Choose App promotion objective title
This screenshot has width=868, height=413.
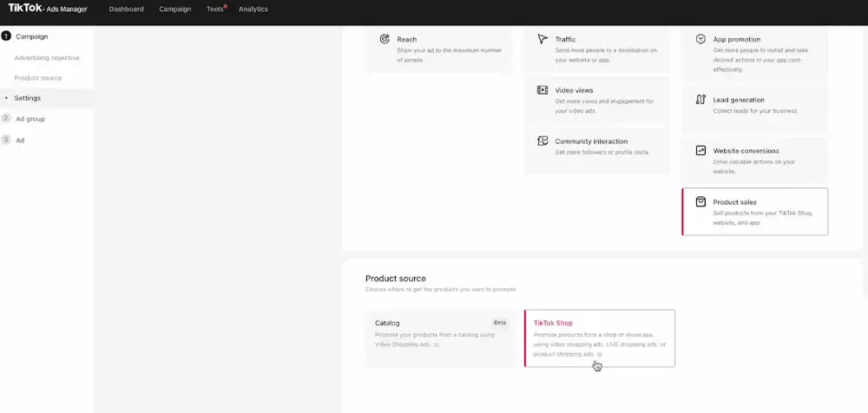click(737, 39)
